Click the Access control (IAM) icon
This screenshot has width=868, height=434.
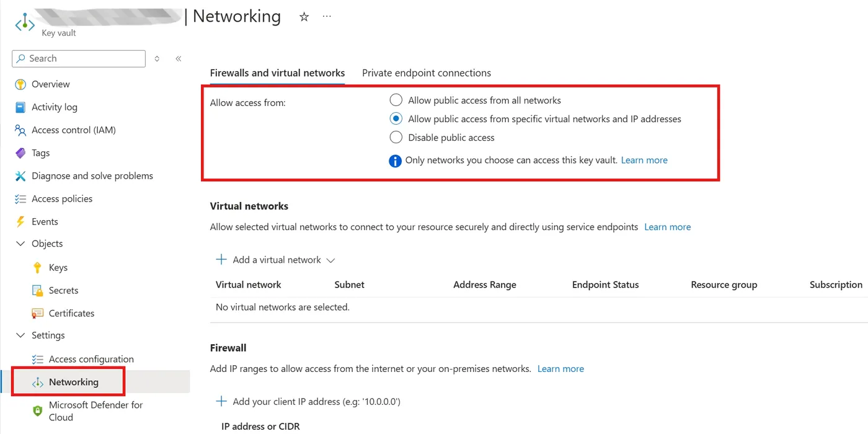pos(20,130)
